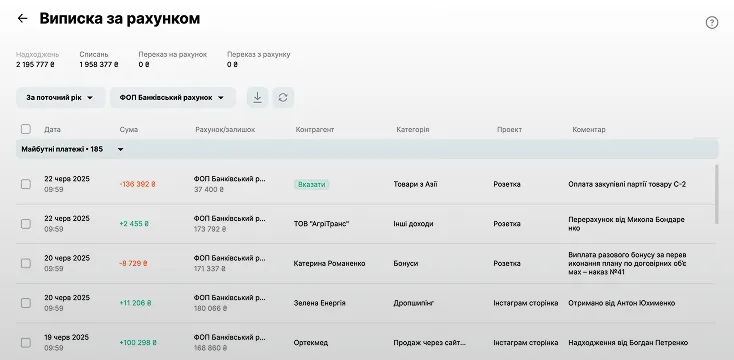Tick checkbox for +11 206 ₴ row
734x360 pixels.
coord(26,303)
